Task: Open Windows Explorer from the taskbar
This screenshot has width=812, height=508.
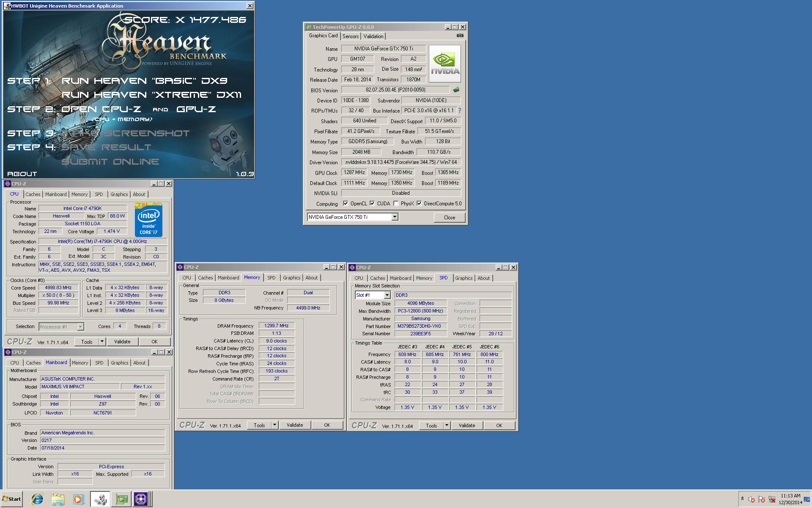Action: tap(58, 500)
